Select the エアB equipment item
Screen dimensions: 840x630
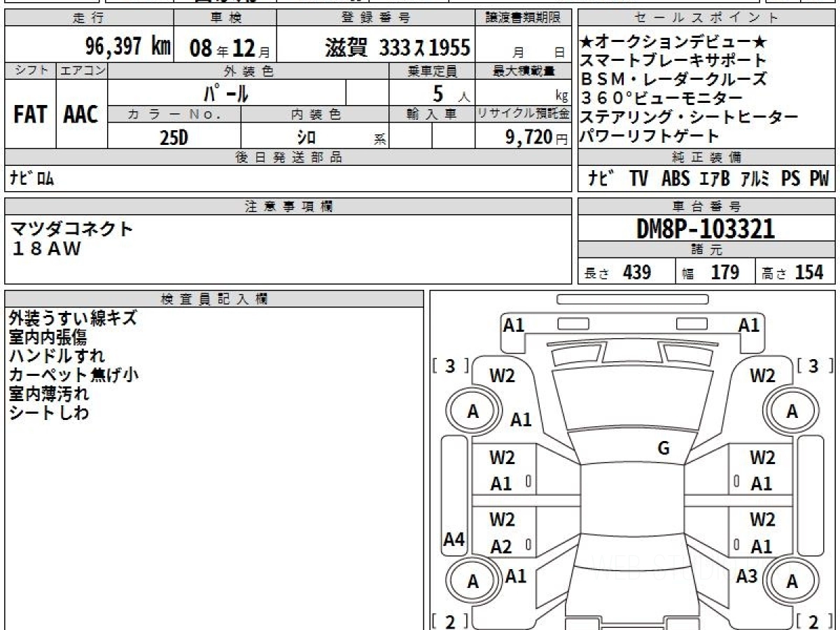715,178
